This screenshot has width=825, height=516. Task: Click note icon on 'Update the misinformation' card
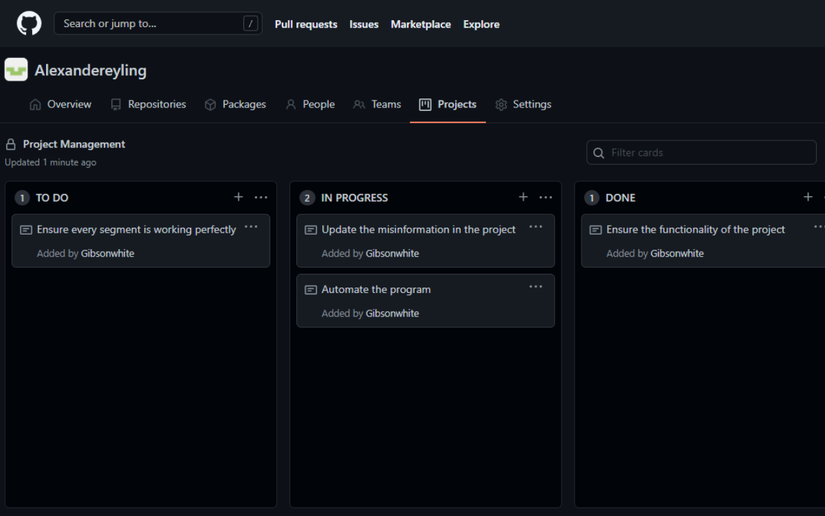tap(310, 230)
